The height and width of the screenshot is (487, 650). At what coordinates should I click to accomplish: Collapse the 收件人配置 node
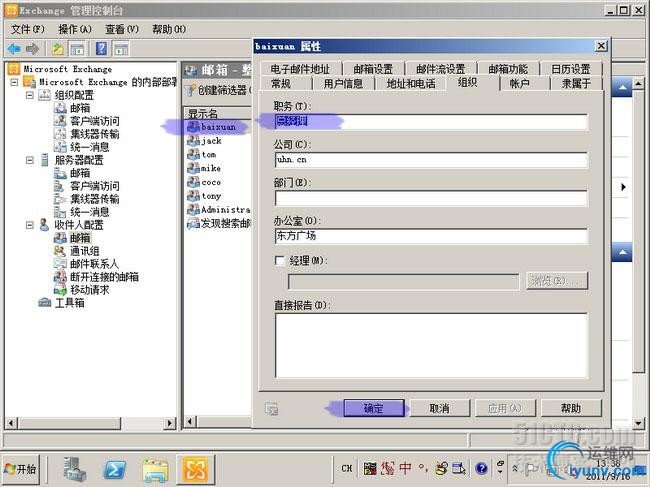pyautogui.click(x=30, y=225)
